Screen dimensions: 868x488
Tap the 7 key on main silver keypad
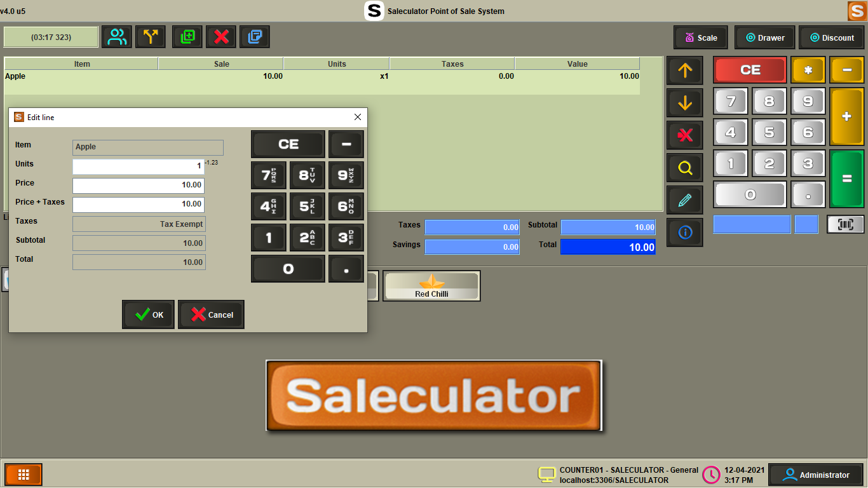731,101
